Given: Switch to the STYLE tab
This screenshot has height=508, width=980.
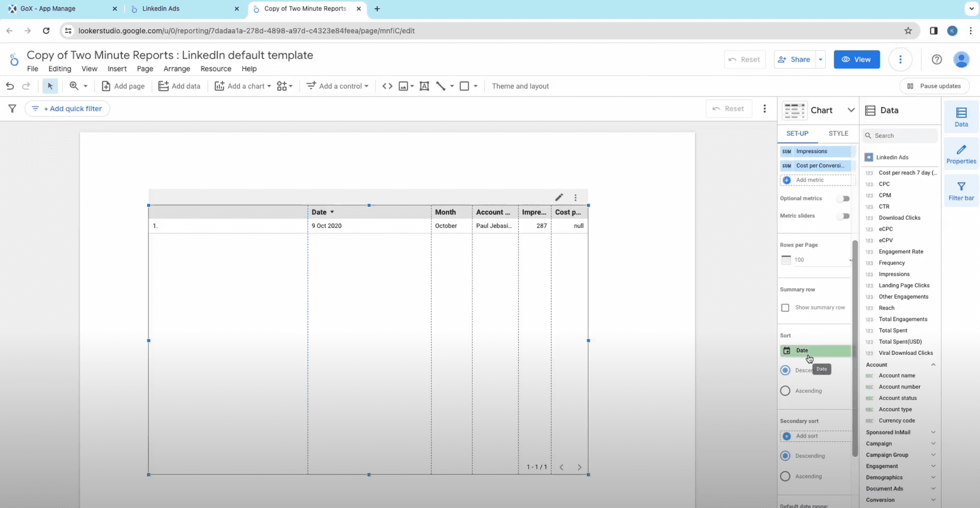Looking at the screenshot, I should point(838,134).
